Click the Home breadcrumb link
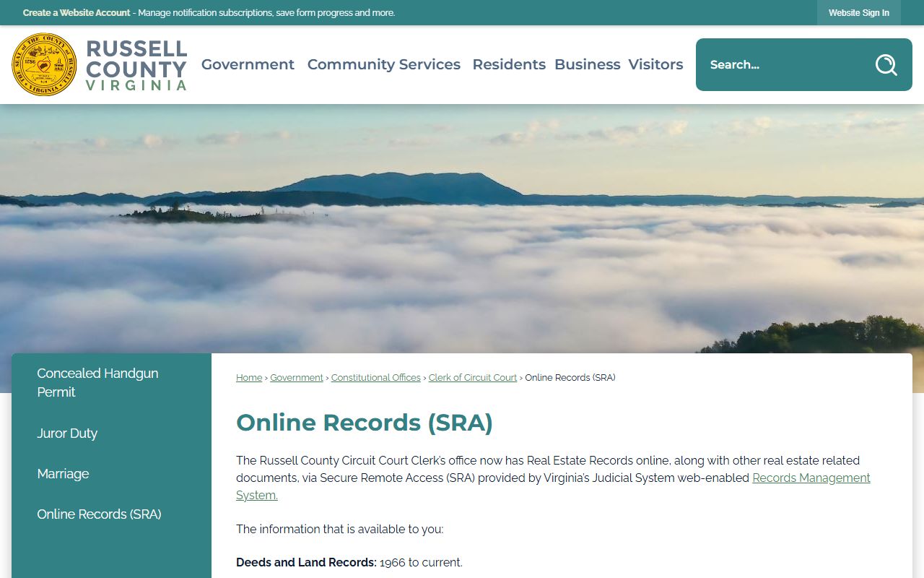 249,378
